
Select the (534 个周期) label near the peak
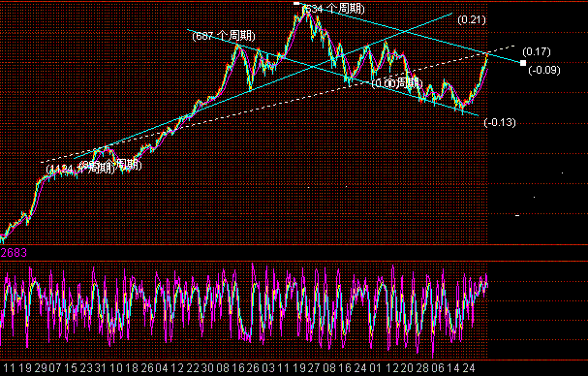333,9
